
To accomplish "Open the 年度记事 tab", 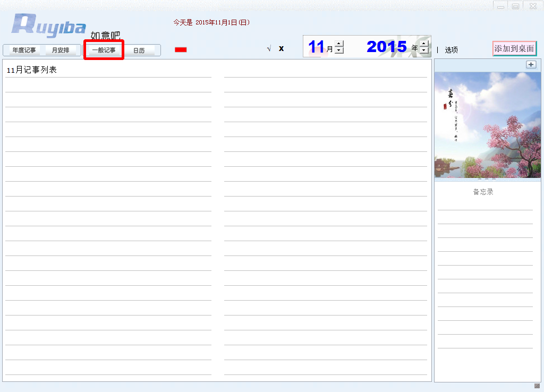I will click(x=24, y=50).
